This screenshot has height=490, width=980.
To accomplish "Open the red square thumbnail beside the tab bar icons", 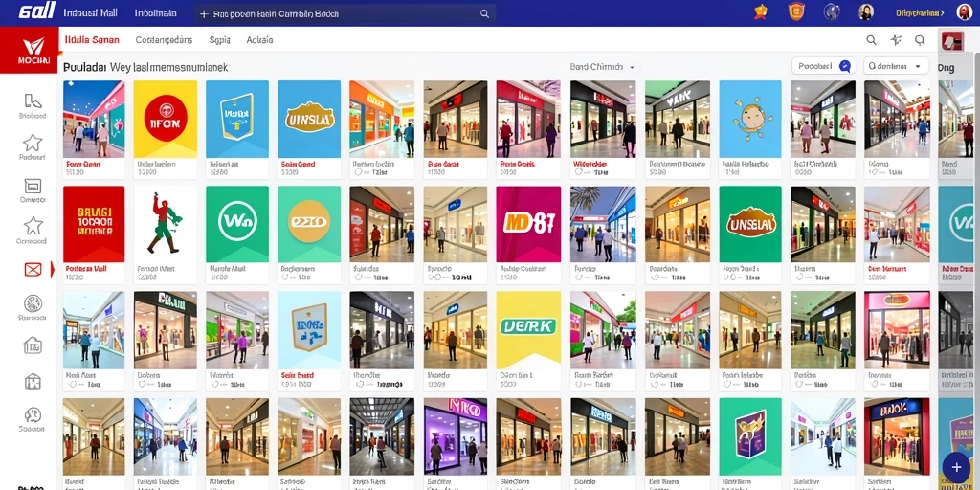I will [952, 41].
